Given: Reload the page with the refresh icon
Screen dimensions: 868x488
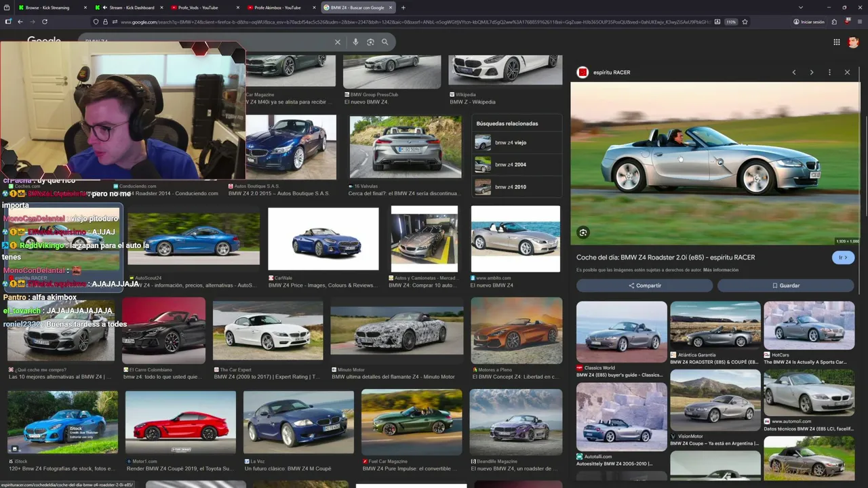Looking at the screenshot, I should [x=45, y=22].
